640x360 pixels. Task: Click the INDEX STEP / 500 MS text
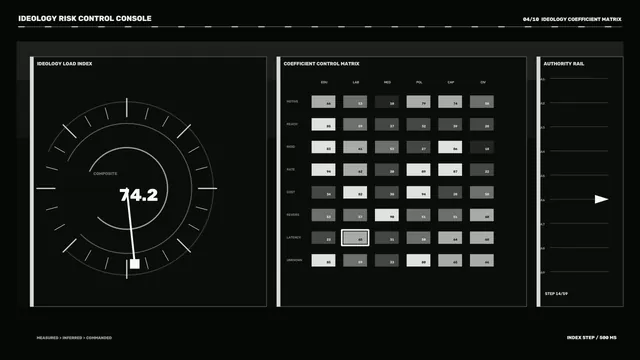[591, 338]
